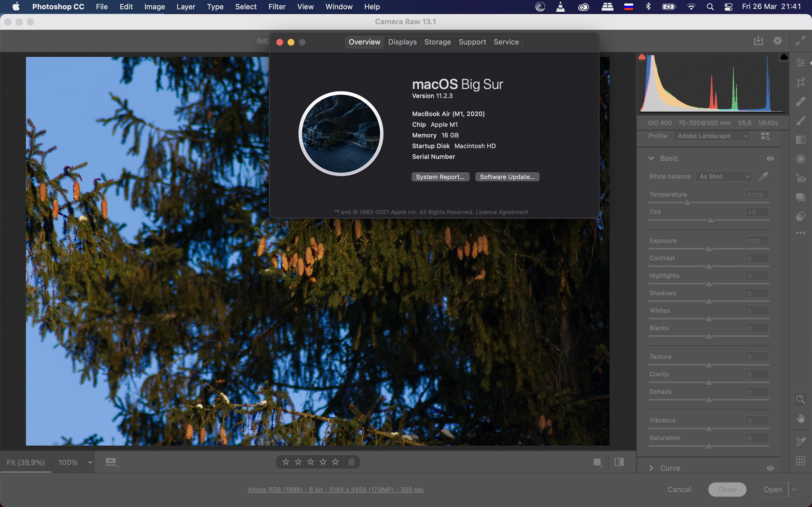Image resolution: width=812 pixels, height=507 pixels.
Task: Toggle Basic panel visibility eye icon
Action: pyautogui.click(x=770, y=158)
